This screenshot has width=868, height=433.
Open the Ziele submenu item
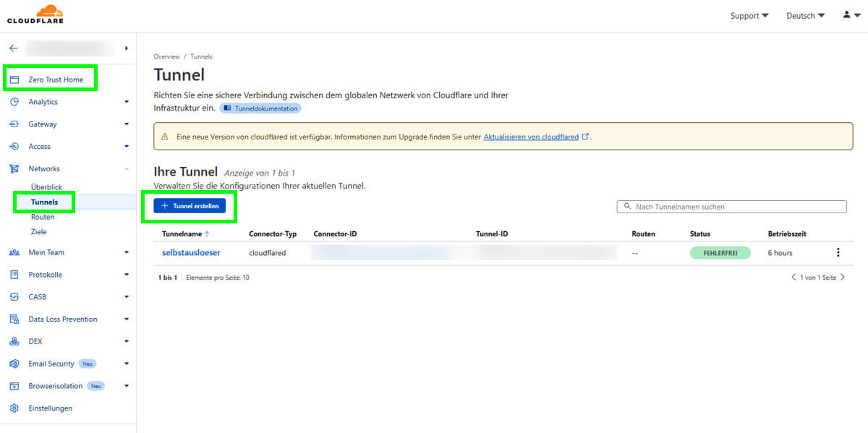tap(39, 232)
